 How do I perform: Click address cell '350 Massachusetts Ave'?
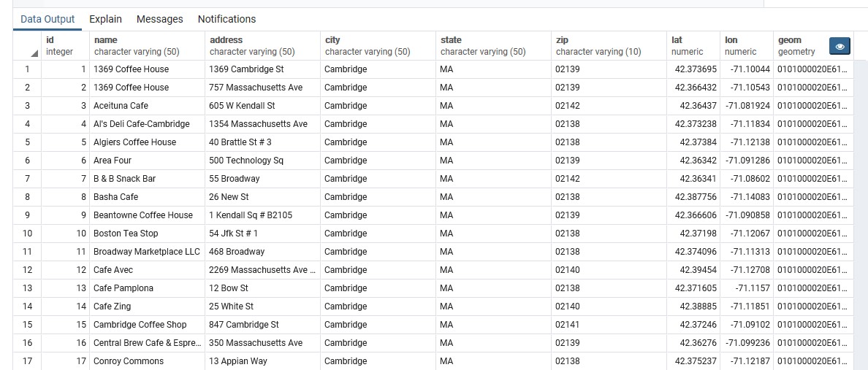click(262, 343)
